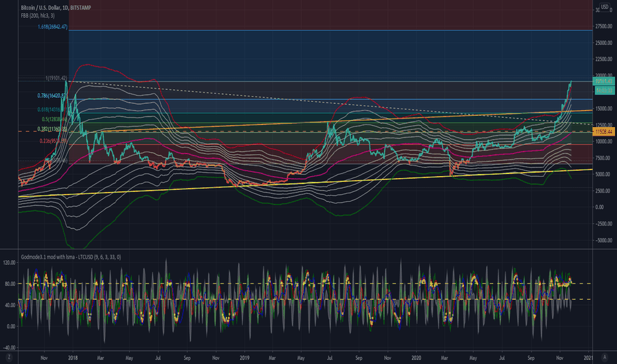This screenshot has width=617, height=364.
Task: Select the FBB (200, hlc3, 3) indicator legend
Action: pyautogui.click(x=38, y=16)
